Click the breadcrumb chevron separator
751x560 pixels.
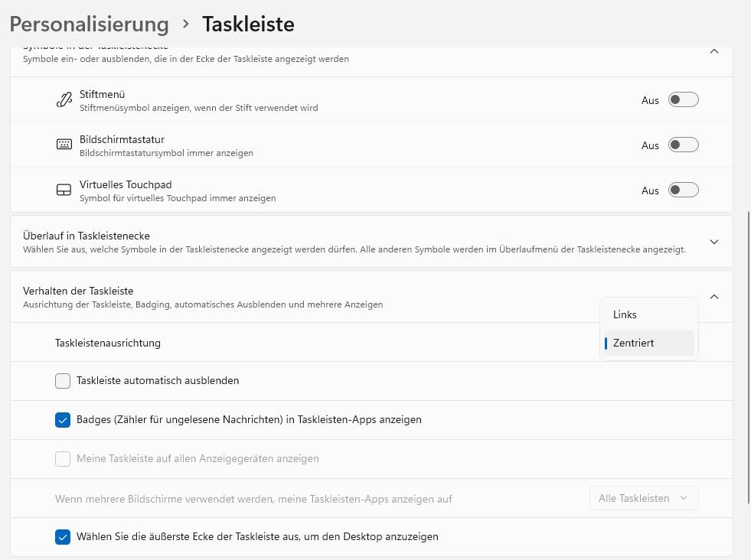click(x=185, y=24)
